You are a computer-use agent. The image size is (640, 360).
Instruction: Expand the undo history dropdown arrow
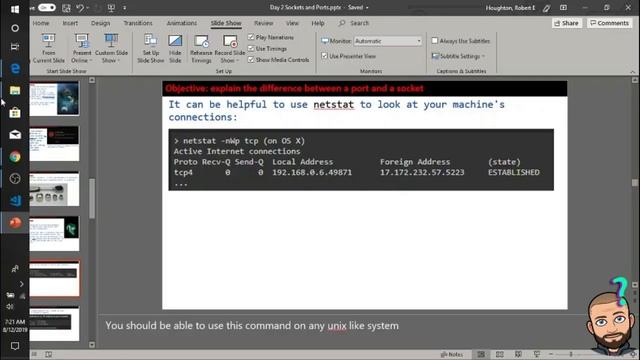click(x=89, y=8)
